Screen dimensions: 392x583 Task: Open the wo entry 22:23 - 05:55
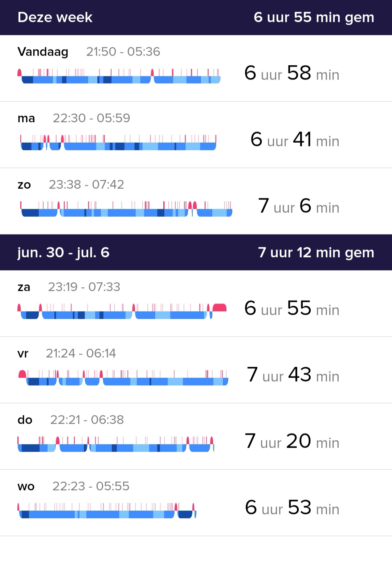coord(91,486)
